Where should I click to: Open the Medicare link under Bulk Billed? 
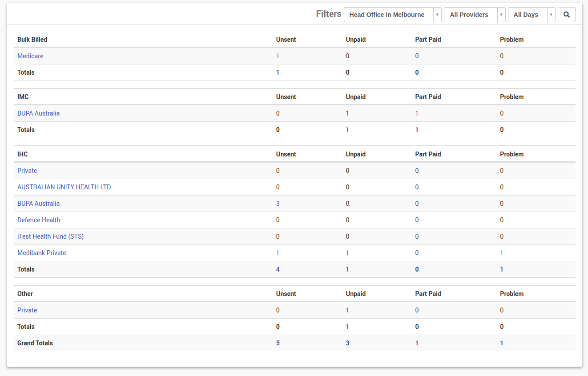pyautogui.click(x=30, y=56)
